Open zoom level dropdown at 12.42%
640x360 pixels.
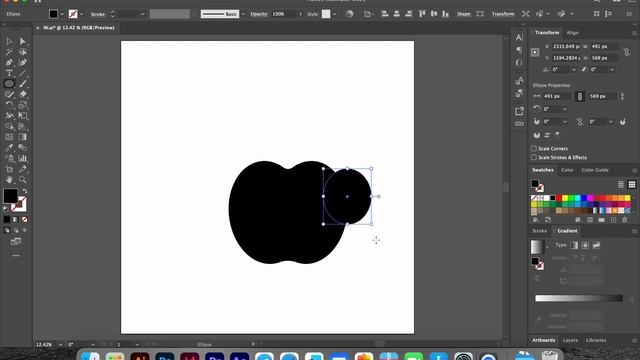coord(60,344)
